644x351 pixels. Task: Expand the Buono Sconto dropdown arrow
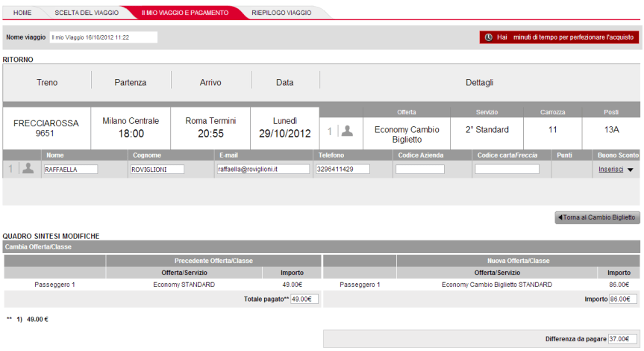[631, 170]
